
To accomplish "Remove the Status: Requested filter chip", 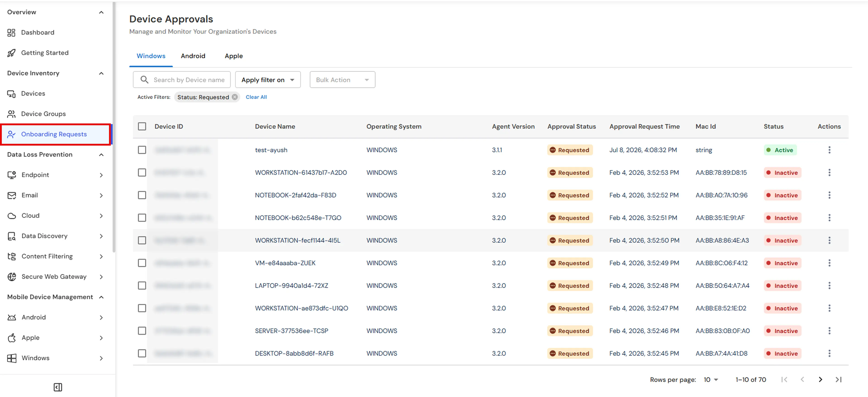I will click(235, 97).
